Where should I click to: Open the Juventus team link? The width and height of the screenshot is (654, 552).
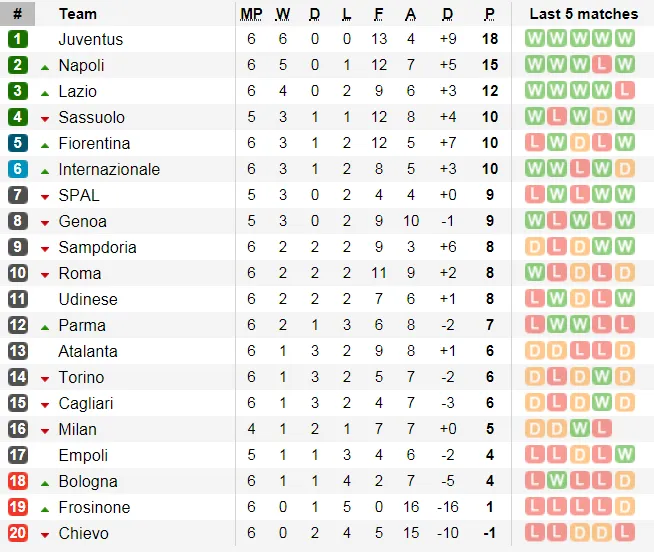pos(91,39)
